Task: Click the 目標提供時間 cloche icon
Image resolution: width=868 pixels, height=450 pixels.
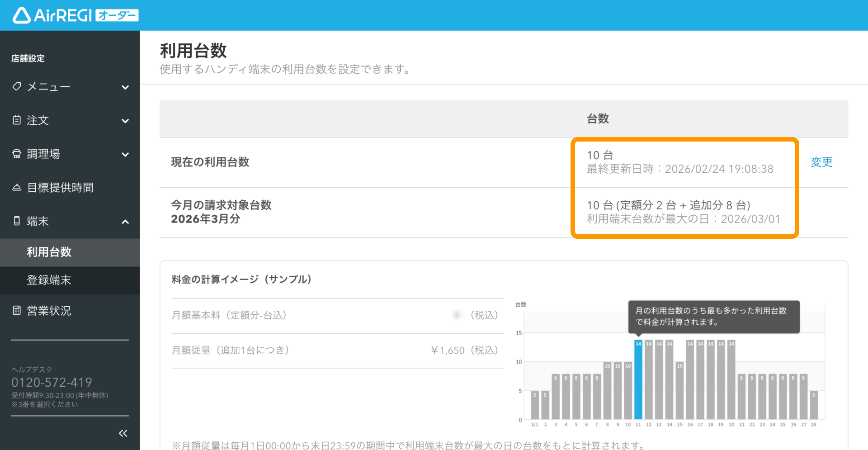Action: pyautogui.click(x=17, y=187)
